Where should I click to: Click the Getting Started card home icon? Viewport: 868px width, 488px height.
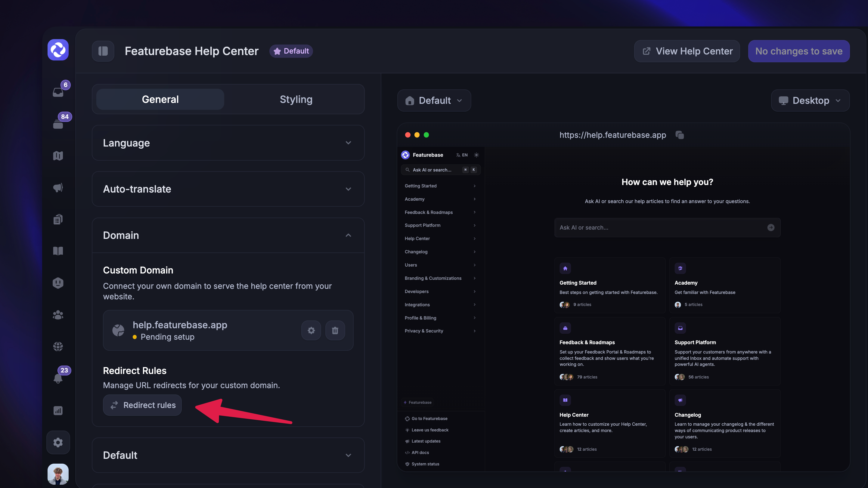[565, 268]
